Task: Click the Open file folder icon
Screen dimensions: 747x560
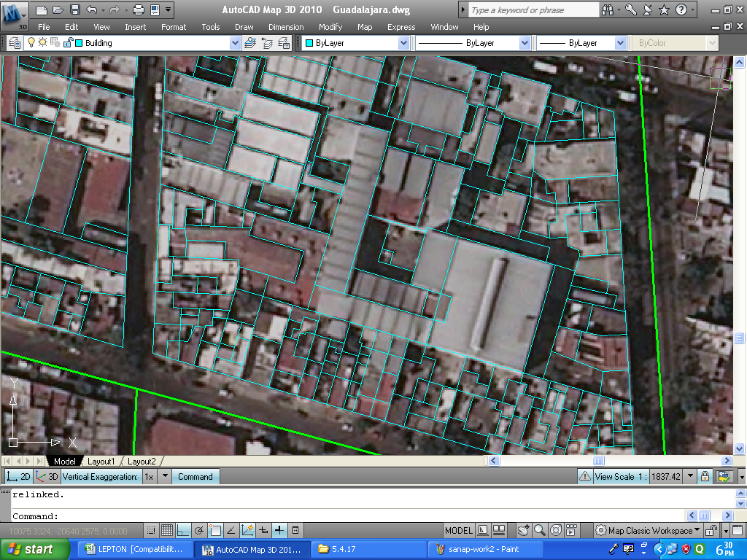Action: tap(58, 9)
